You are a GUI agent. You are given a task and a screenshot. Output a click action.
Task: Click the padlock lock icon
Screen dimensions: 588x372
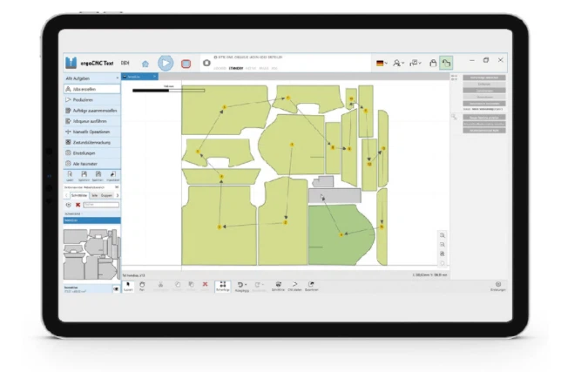[433, 64]
